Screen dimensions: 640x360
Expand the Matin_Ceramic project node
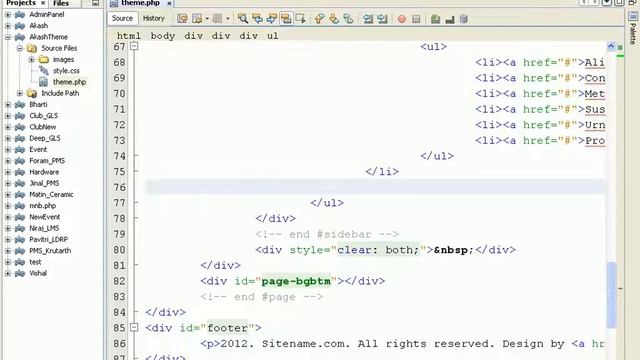(8, 195)
